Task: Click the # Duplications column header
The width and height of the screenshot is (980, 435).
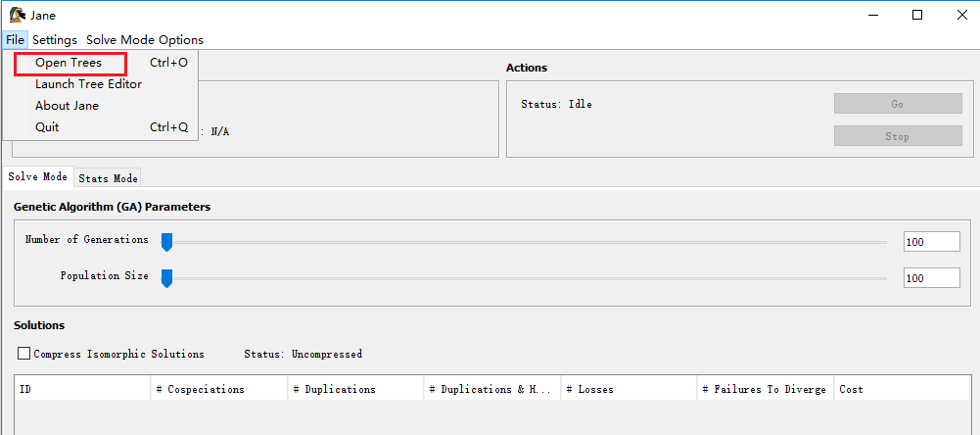Action: pyautogui.click(x=355, y=389)
